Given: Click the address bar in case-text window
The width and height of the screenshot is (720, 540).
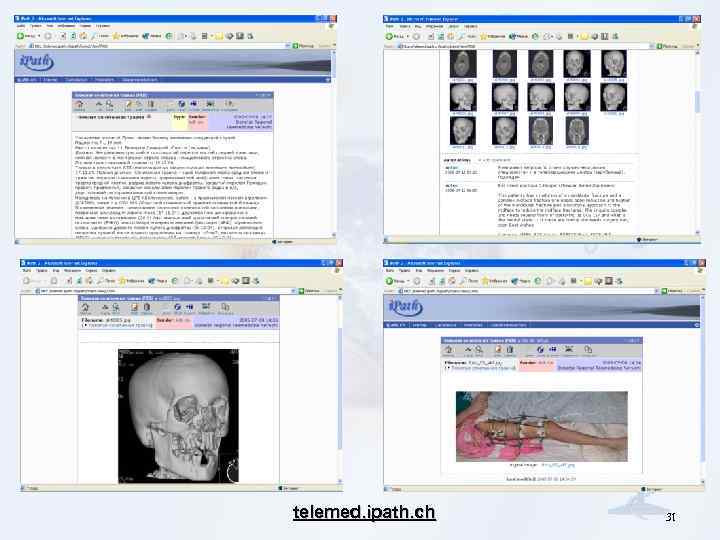Looking at the screenshot, I should click(159, 46).
